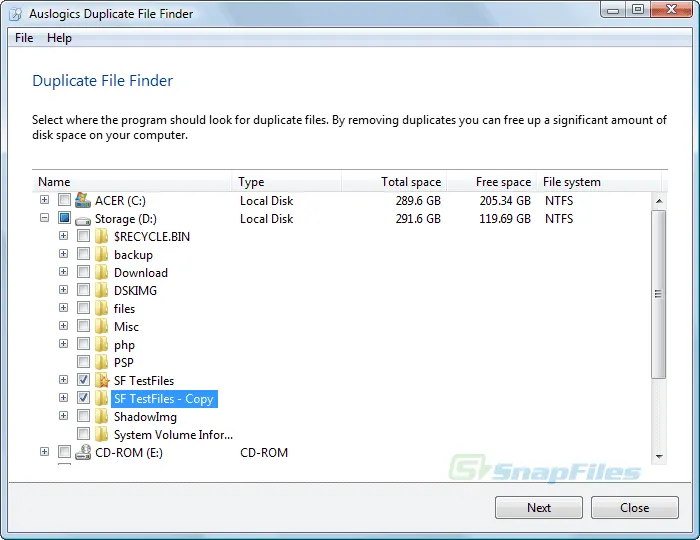Click the Next button
This screenshot has width=700, height=540.
pos(539,507)
